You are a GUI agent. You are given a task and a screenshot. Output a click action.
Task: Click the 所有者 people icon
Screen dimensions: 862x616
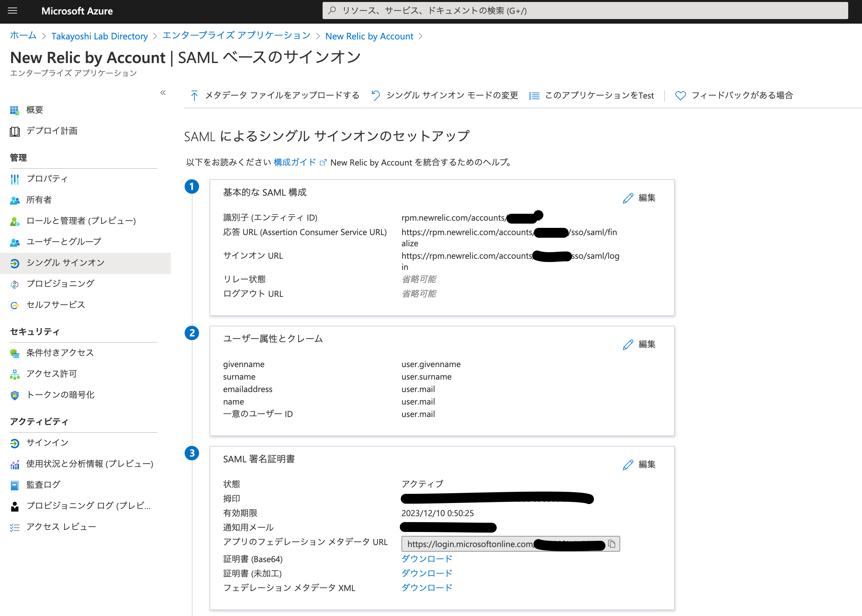(14, 200)
